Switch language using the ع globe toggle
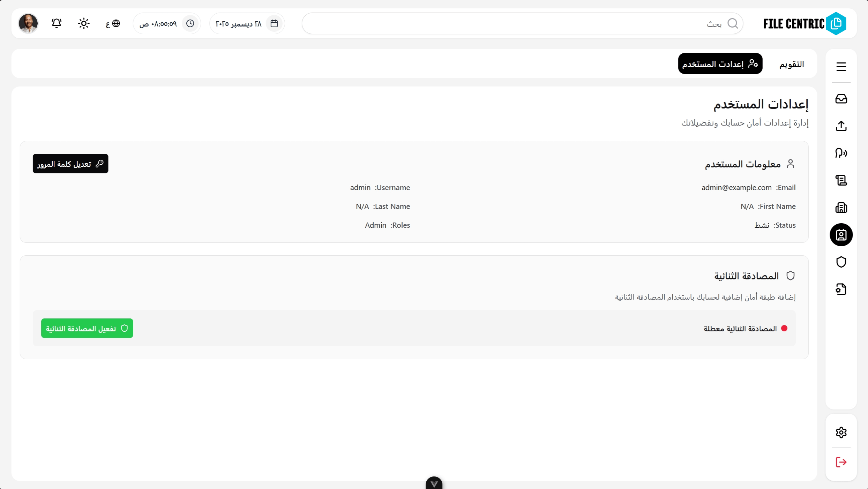This screenshot has height=489, width=868. pos(113,23)
